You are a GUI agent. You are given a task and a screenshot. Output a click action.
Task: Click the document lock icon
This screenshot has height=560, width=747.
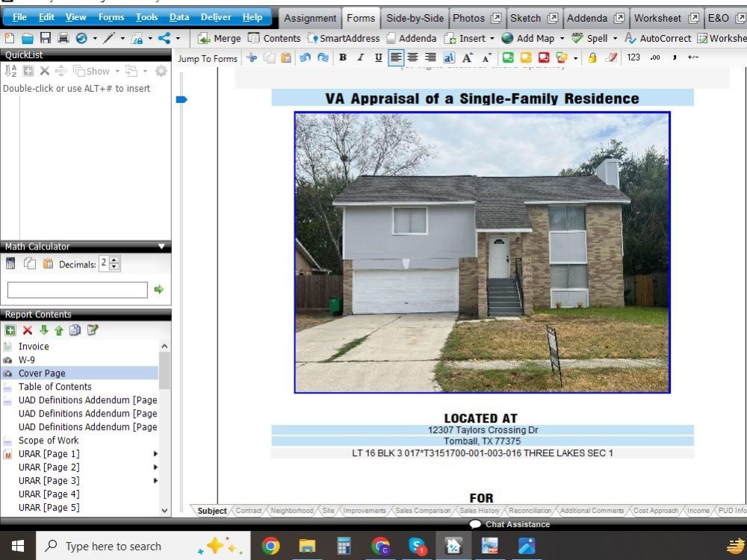click(137, 38)
